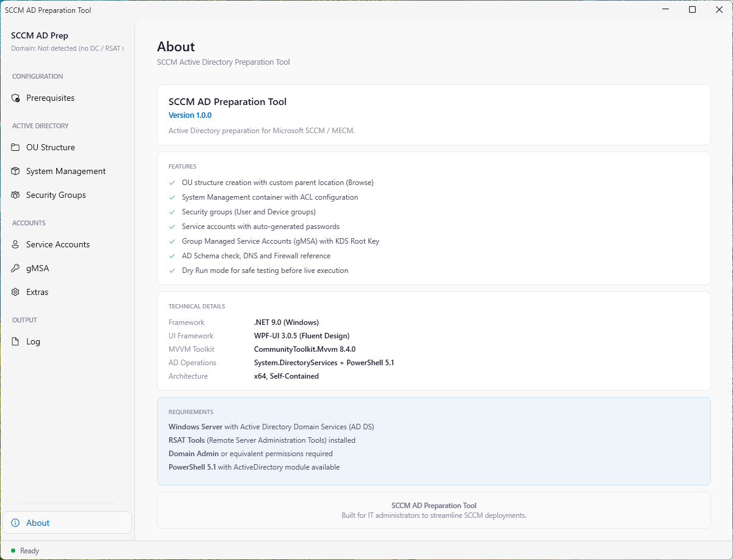The image size is (733, 560).
Task: Click the FEATURES section header
Action: click(x=183, y=166)
